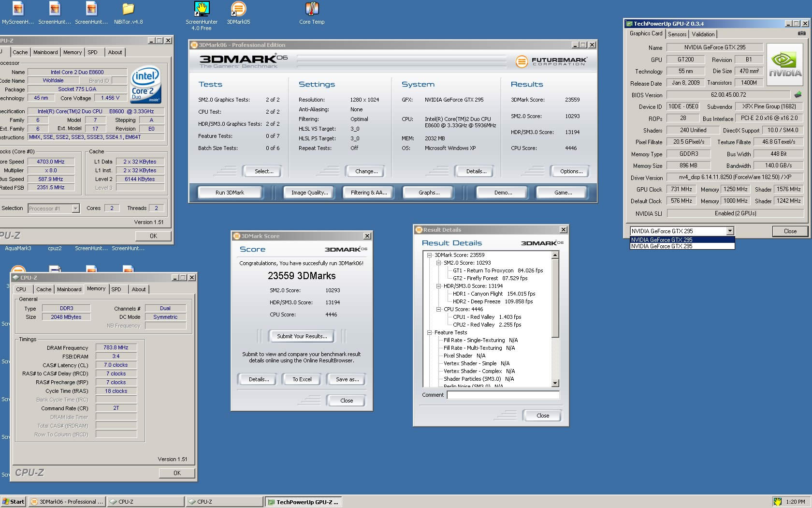The width and height of the screenshot is (812, 508).
Task: Select Fill Rate - Single-Texturing tree row
Action: tap(480, 340)
